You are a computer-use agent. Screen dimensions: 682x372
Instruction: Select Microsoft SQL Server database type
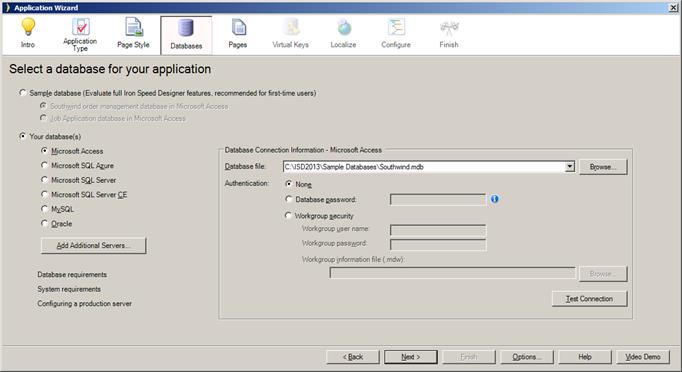coord(44,180)
